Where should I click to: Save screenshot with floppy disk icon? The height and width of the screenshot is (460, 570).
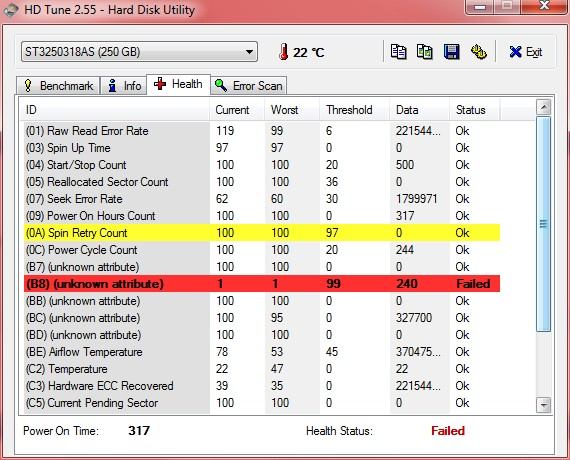[451, 52]
